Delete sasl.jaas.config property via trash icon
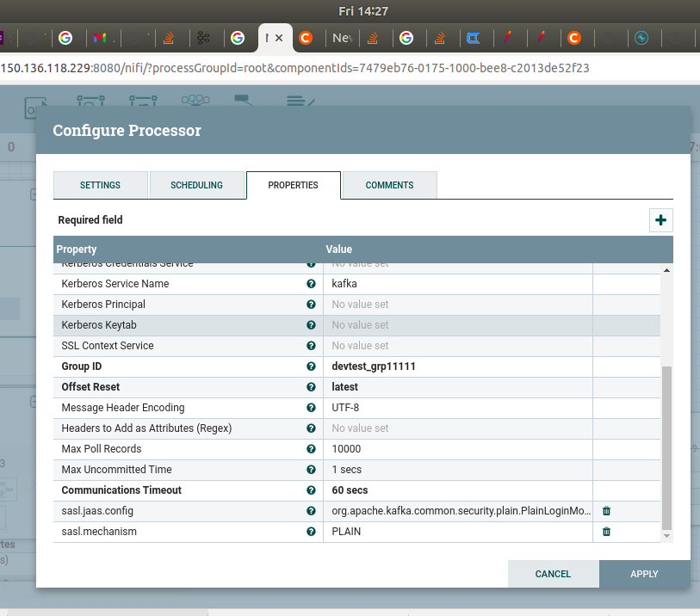700x616 pixels. pyautogui.click(x=606, y=510)
